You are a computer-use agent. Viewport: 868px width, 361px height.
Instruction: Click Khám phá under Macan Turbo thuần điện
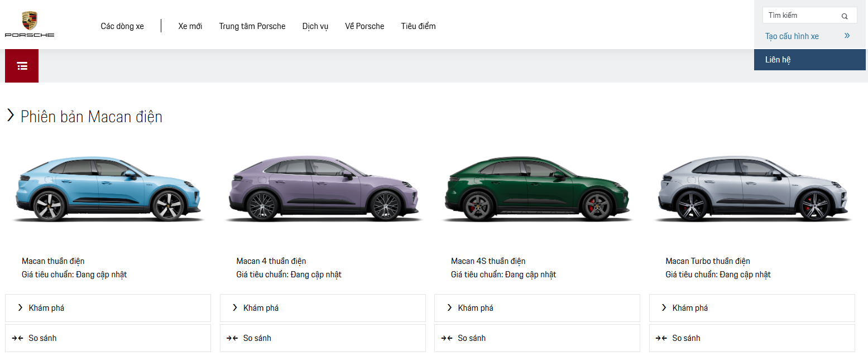(x=690, y=307)
